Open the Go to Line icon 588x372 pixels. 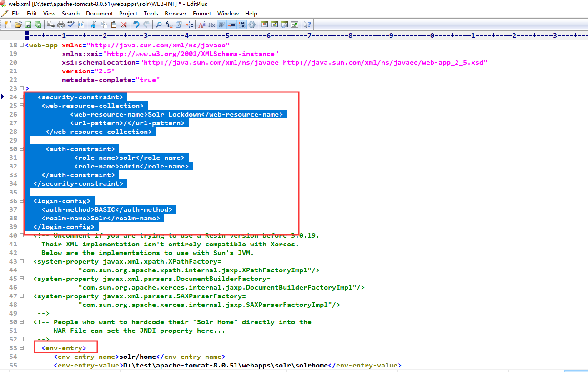[190, 25]
